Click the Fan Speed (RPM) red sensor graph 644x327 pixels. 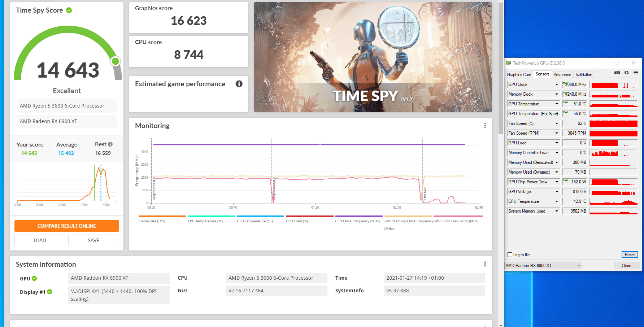(614, 133)
